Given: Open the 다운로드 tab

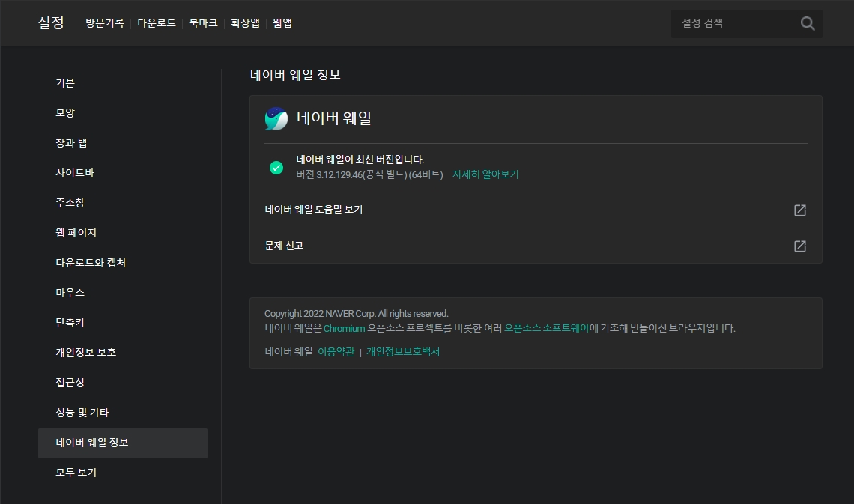Looking at the screenshot, I should [157, 23].
